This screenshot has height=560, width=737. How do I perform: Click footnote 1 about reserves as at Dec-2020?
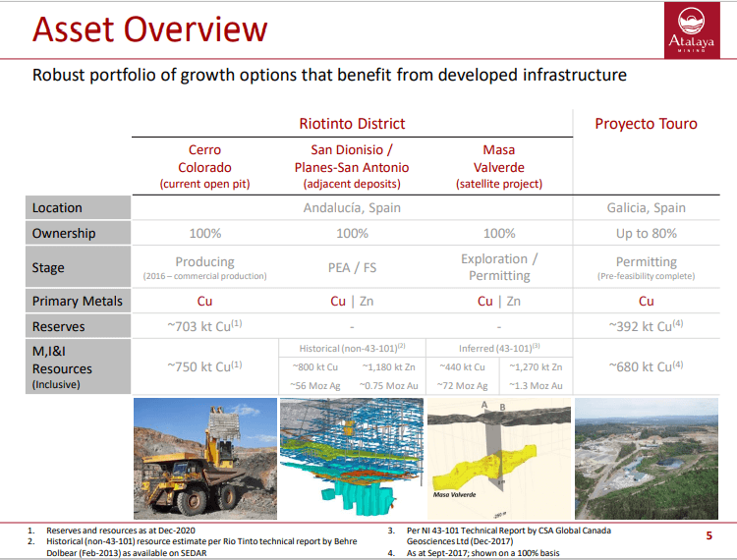pyautogui.click(x=120, y=531)
